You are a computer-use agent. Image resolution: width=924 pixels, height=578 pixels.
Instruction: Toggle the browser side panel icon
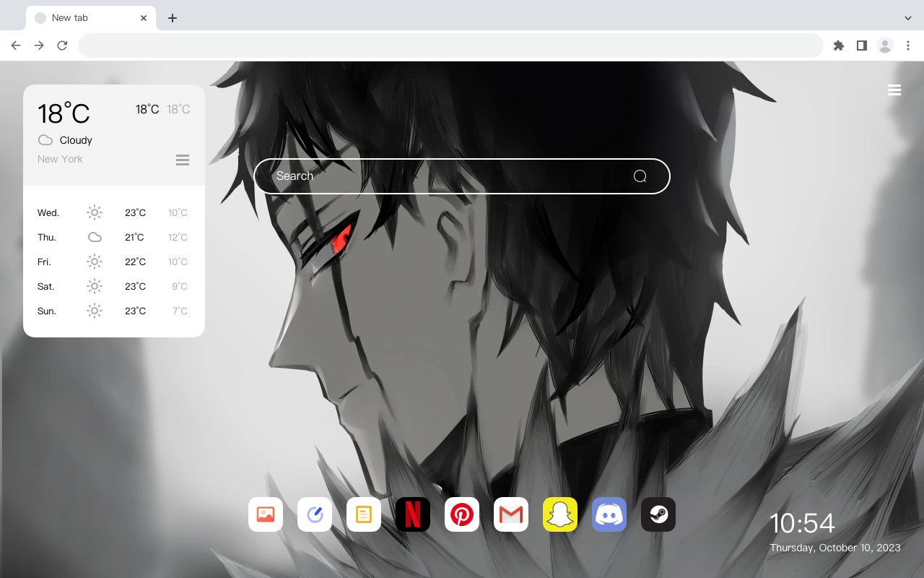(861, 46)
